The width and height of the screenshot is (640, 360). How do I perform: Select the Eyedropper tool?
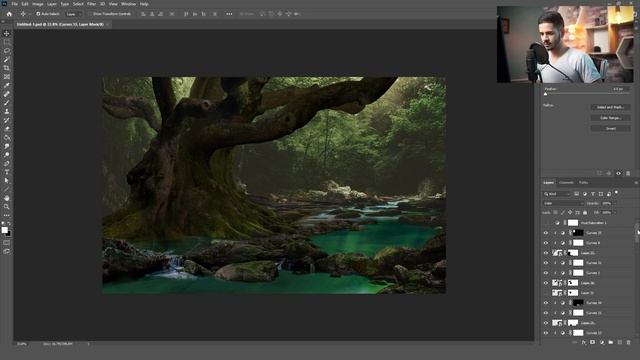[7, 85]
